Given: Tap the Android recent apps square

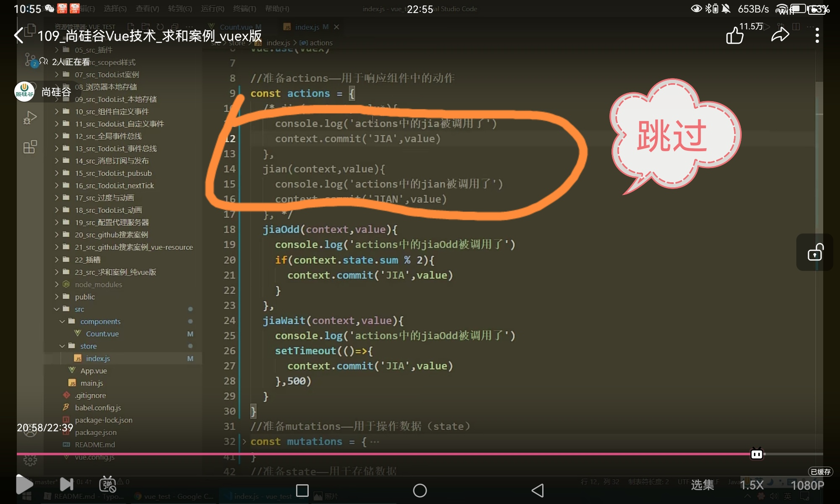Looking at the screenshot, I should coord(302,490).
